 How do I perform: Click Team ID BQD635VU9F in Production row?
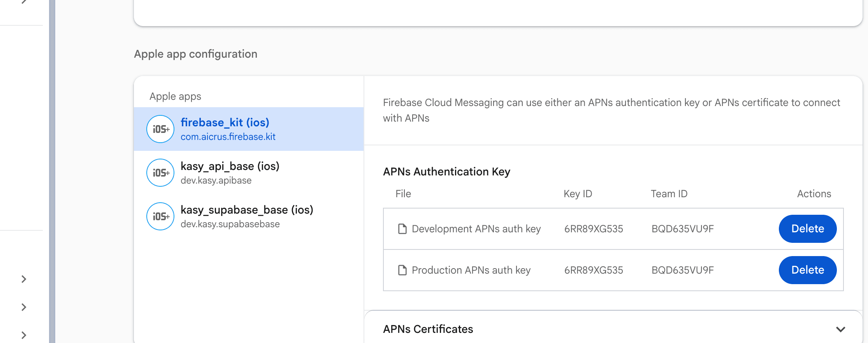pos(683,270)
